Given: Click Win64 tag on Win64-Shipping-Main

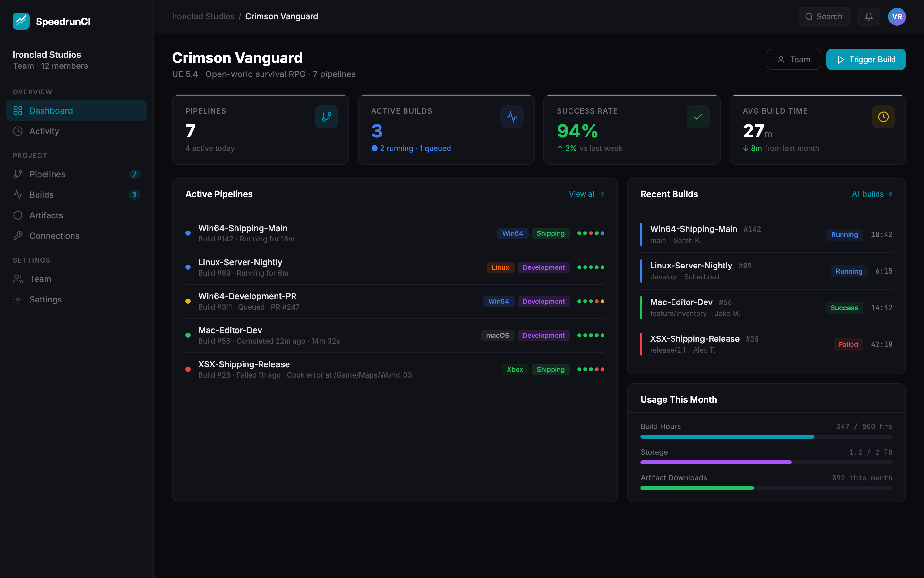Looking at the screenshot, I should (512, 233).
